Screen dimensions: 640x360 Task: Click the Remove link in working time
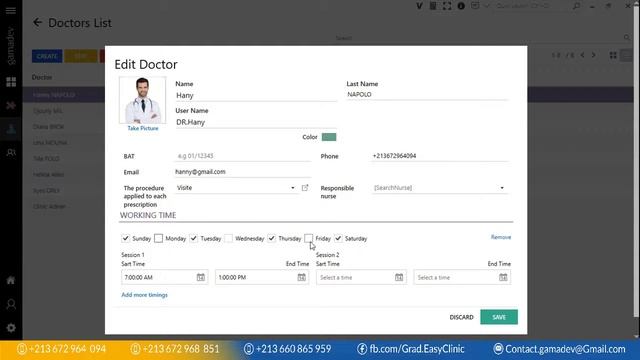coord(501,237)
